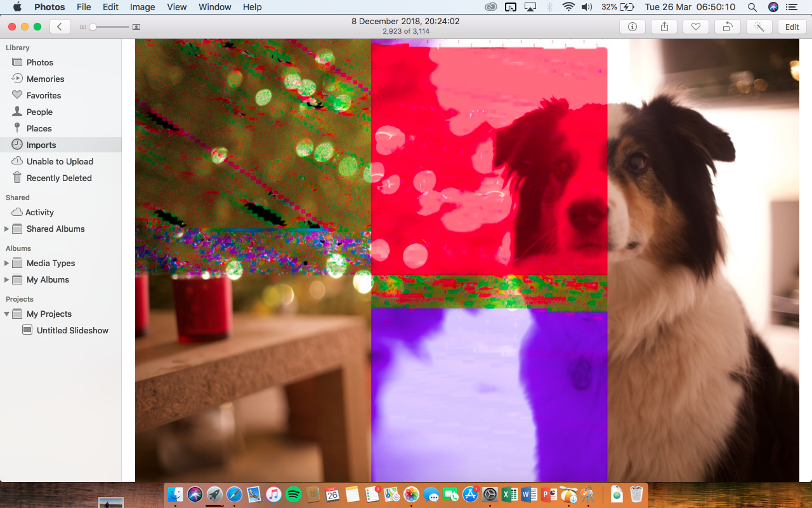
Task: Mark this photo as a favorite
Action: (696, 27)
